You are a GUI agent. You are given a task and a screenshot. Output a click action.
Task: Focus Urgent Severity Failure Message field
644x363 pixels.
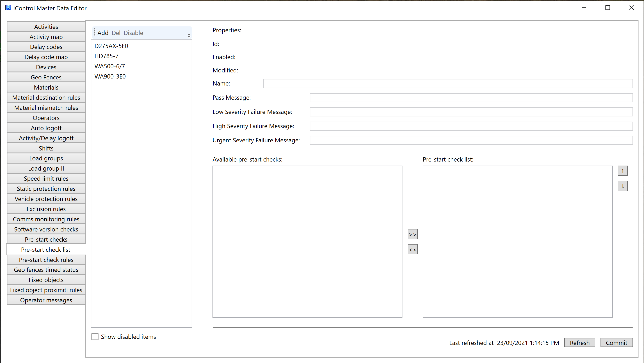tap(471, 141)
